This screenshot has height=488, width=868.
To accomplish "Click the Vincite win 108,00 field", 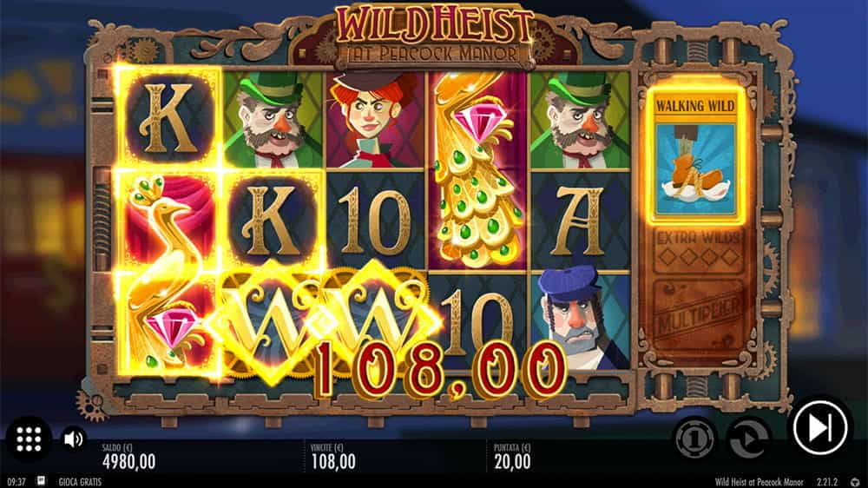I will coord(333,457).
